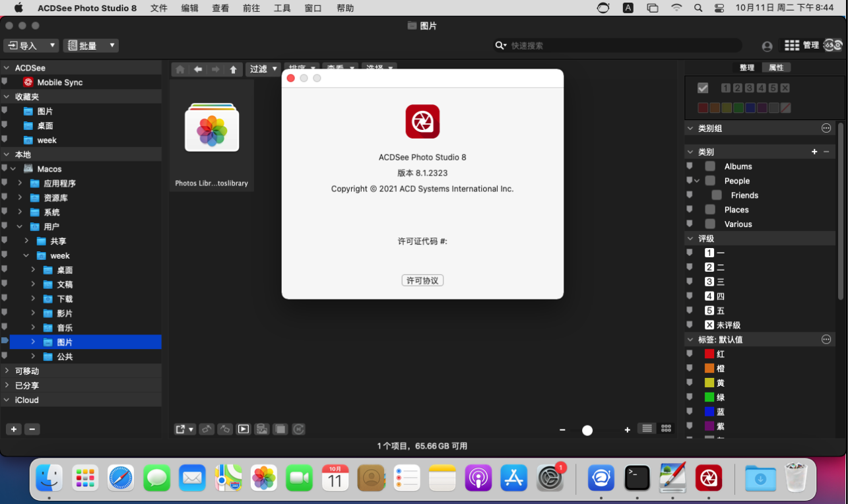Click the Mobile Sync icon in the sidebar
This screenshot has width=848, height=504.
coord(28,82)
